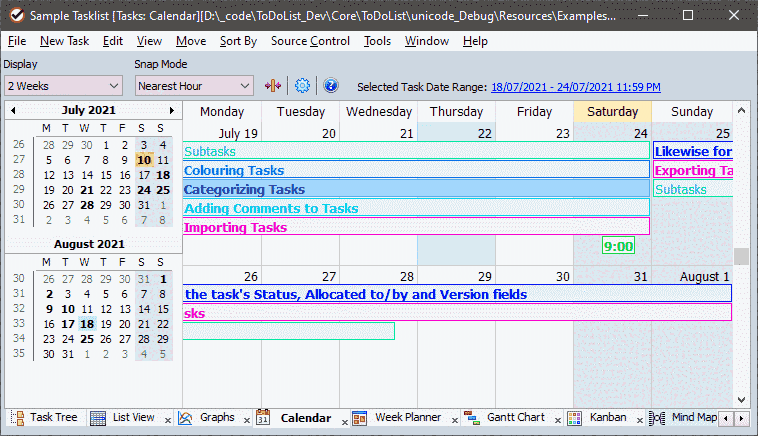This screenshot has width=758, height=436.
Task: Click the snap/resize task dates toolbar icon
Action: [x=273, y=86]
